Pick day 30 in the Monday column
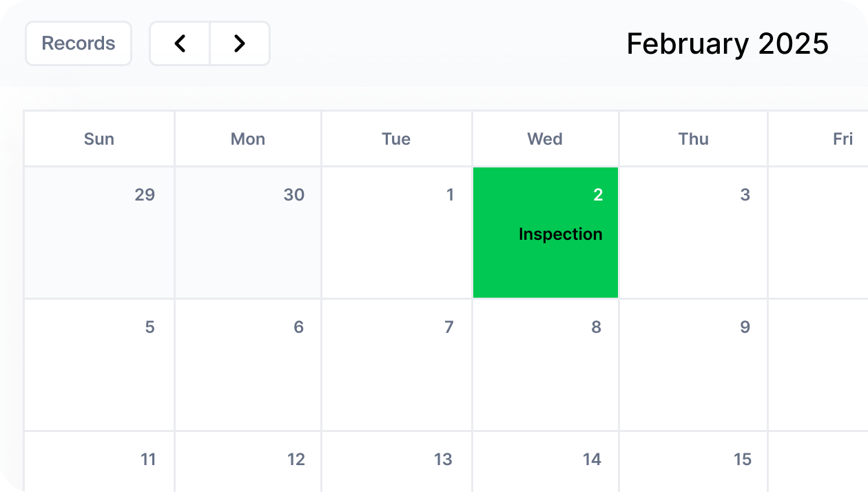Image resolution: width=868 pixels, height=492 pixels. [248, 232]
